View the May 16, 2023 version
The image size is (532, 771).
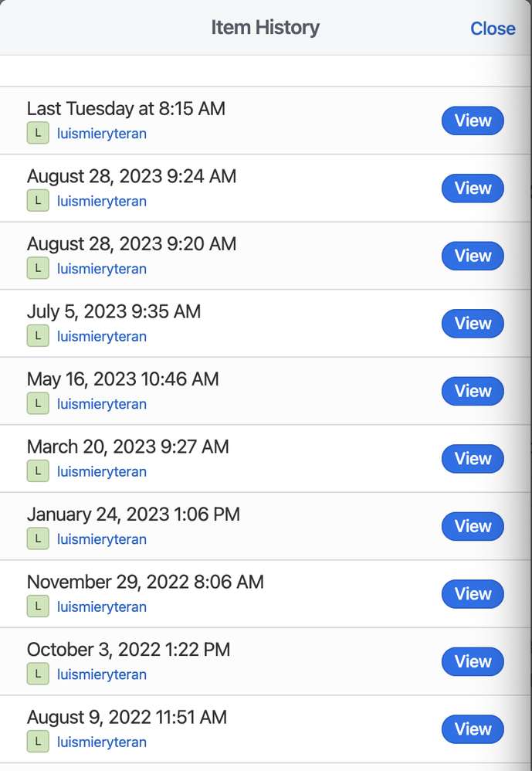[473, 391]
